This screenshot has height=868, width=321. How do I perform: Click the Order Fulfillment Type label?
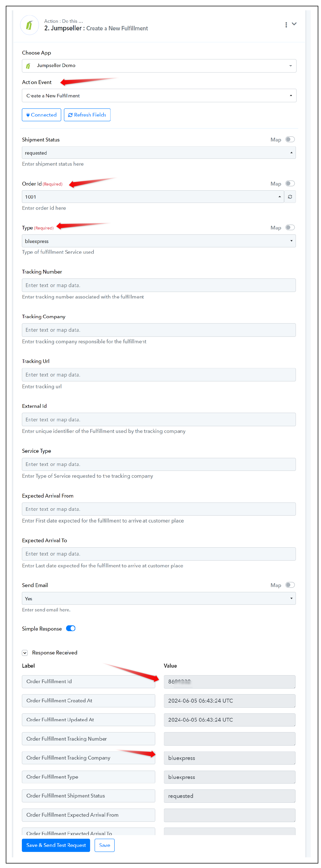[x=89, y=777]
